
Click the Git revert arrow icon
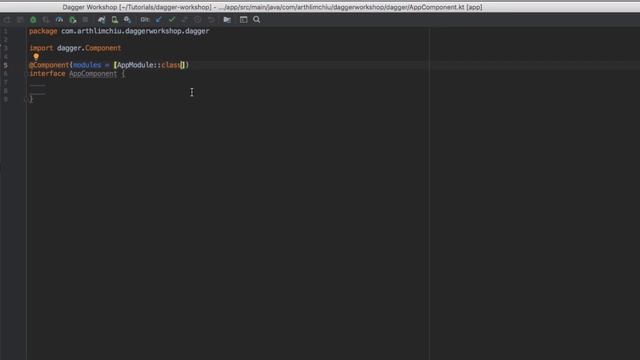click(211, 20)
